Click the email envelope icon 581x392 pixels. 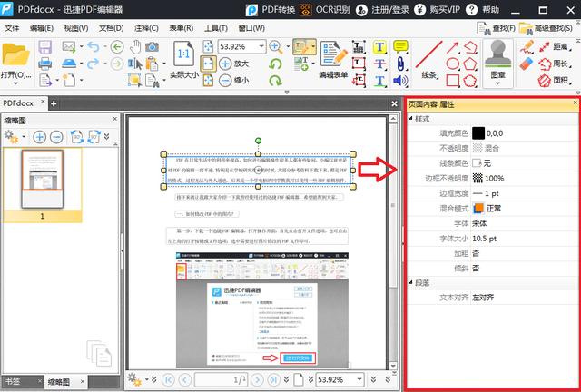69,46
